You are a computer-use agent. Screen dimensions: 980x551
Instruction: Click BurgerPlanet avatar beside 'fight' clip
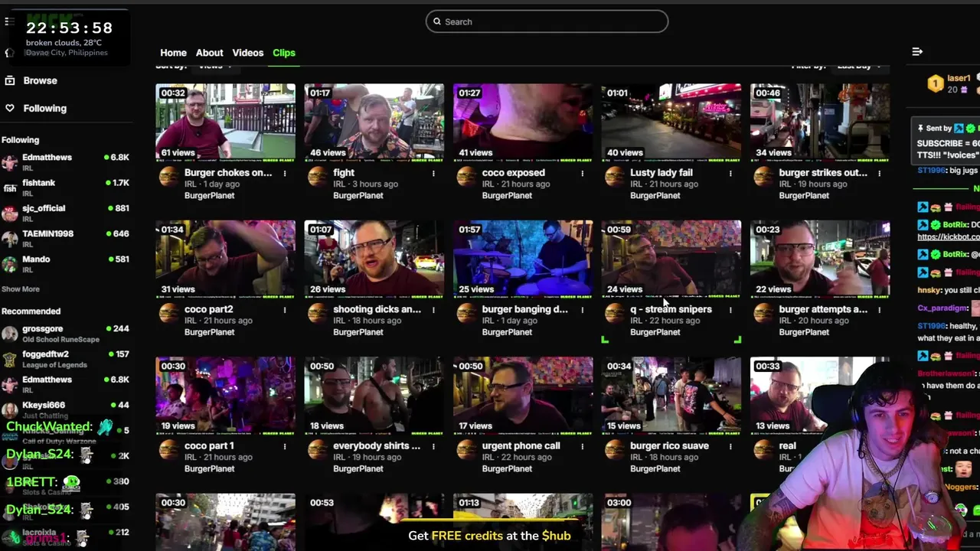click(x=318, y=177)
